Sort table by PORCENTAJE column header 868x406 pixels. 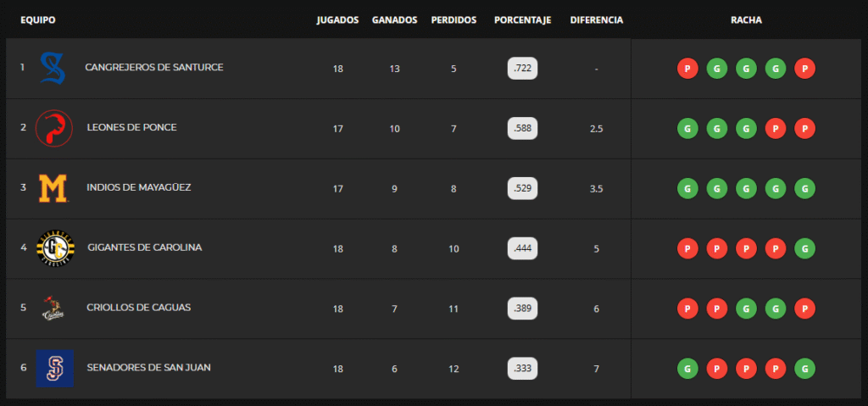click(522, 20)
